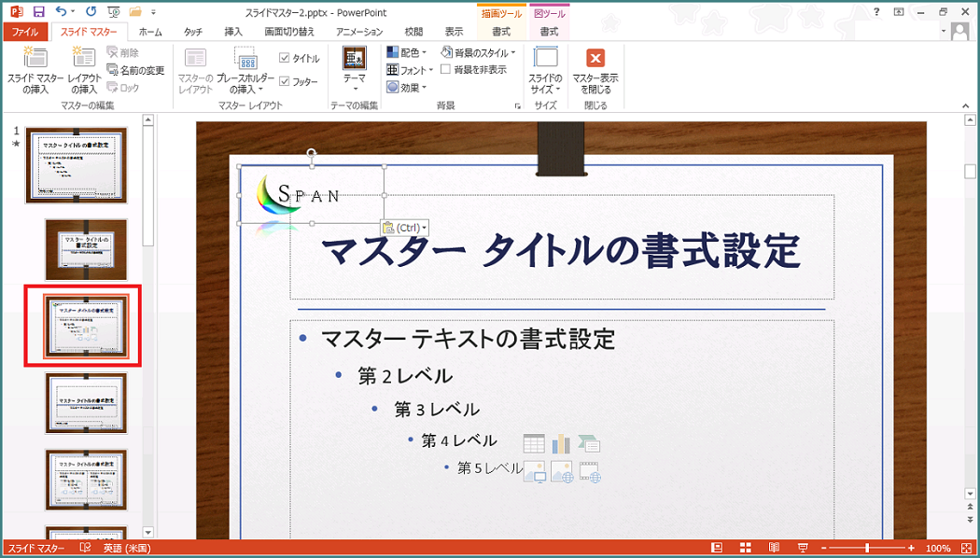Open スライドのサイズ slide size menu
The height and width of the screenshot is (558, 980).
tap(546, 71)
